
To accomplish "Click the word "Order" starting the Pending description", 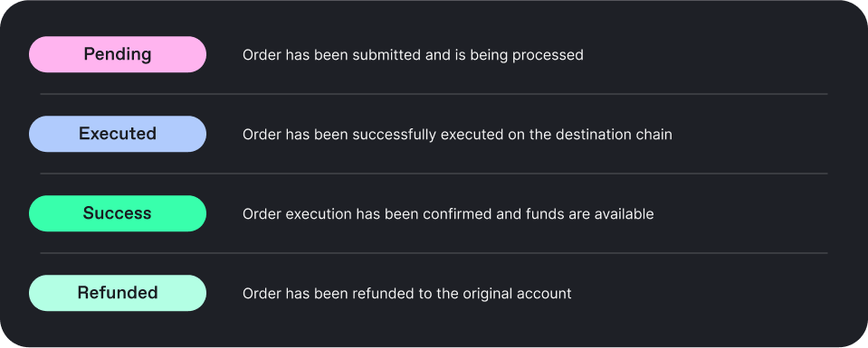I will pyautogui.click(x=259, y=55).
